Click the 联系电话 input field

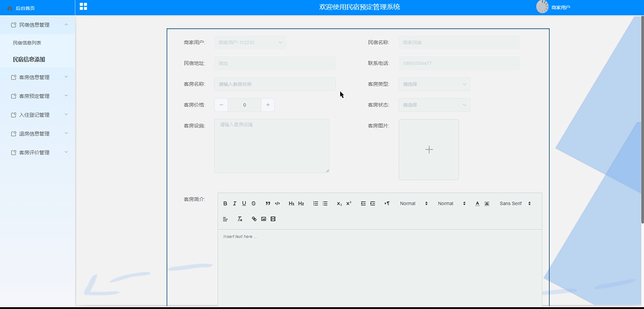459,63
